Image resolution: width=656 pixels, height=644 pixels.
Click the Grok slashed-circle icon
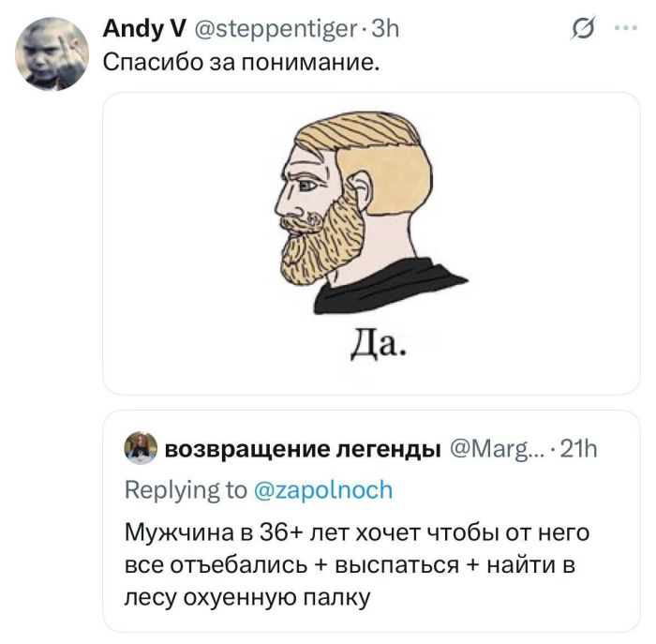tap(580, 32)
